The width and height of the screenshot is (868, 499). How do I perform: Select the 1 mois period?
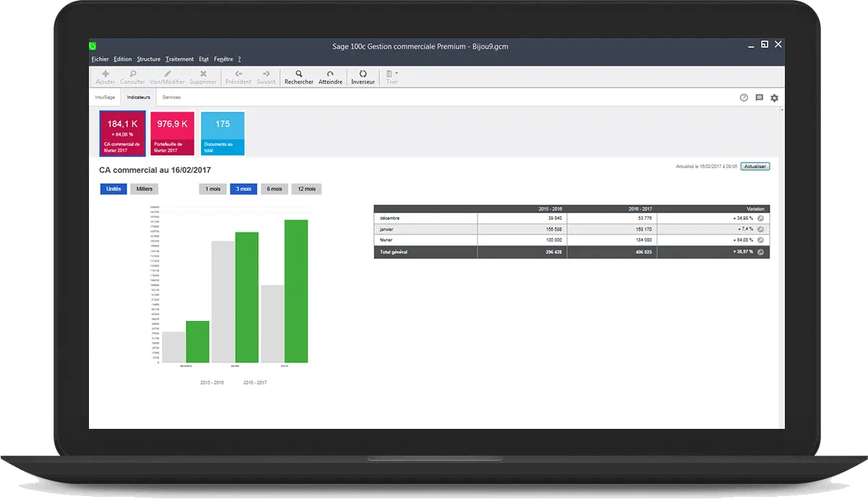click(x=213, y=189)
